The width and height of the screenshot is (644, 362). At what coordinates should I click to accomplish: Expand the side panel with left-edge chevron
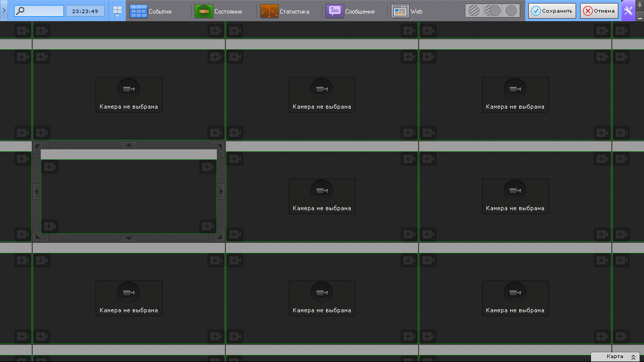pos(4,11)
